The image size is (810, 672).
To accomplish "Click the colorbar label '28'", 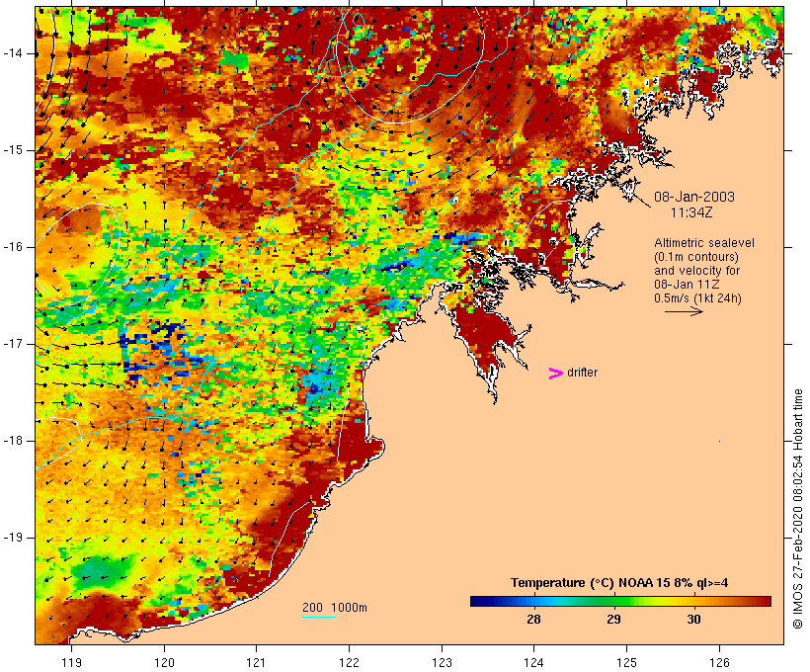I will [533, 620].
